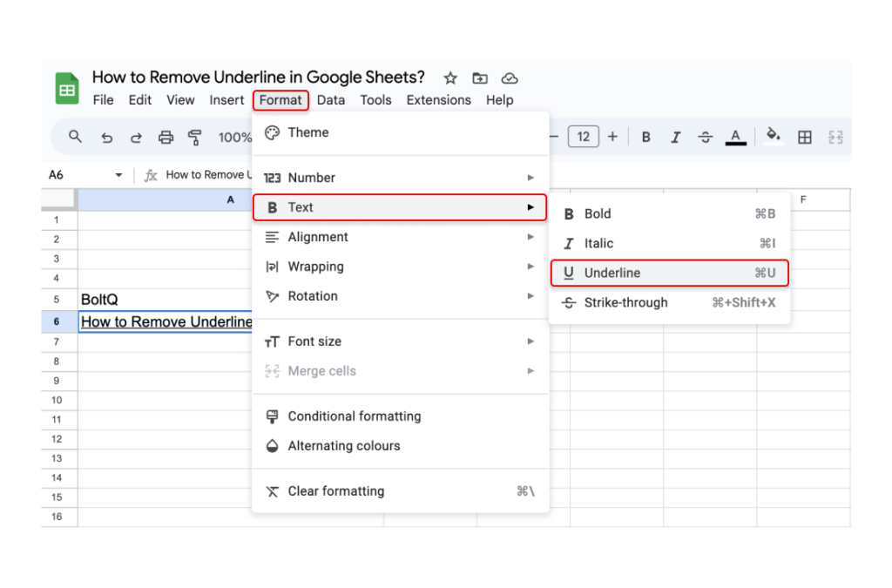892x588 pixels.
Task: Click the select-all corner box
Action: click(59, 199)
